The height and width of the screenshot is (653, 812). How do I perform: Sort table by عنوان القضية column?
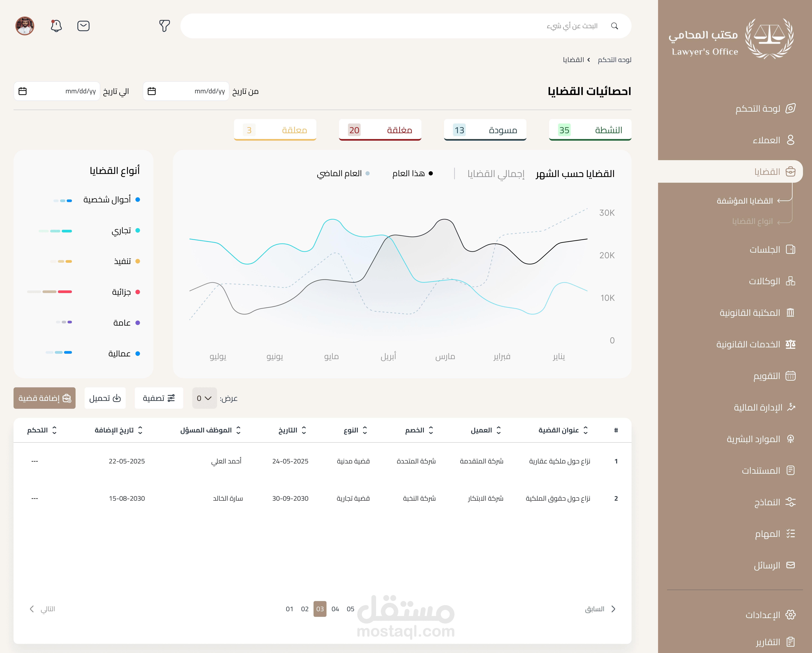[x=563, y=430]
